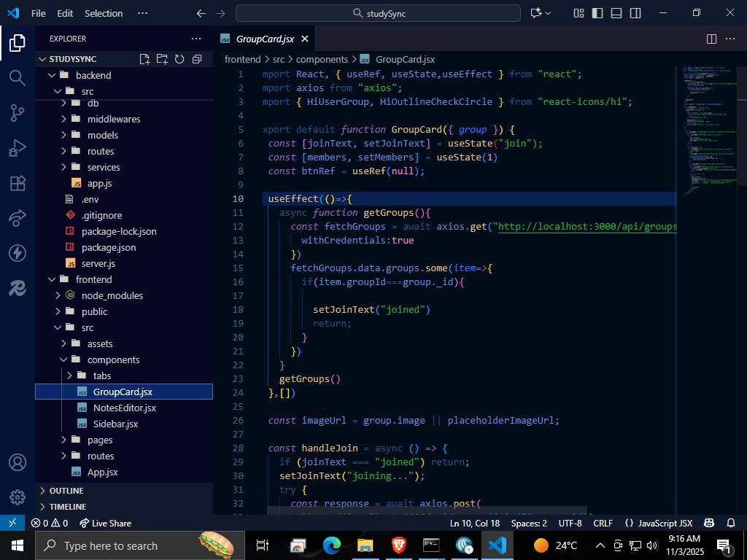Image resolution: width=747 pixels, height=560 pixels.
Task: Open Microsoft Edge from taskbar
Action: coord(332,545)
